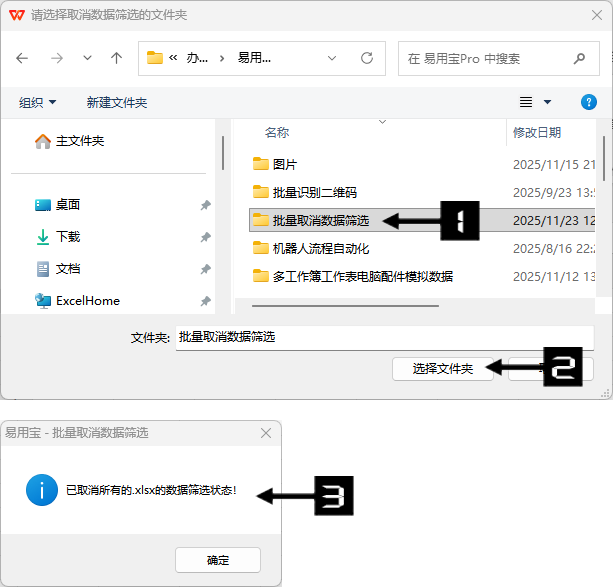613x587 pixels.
Task: Go up one folder level
Action: click(116, 58)
